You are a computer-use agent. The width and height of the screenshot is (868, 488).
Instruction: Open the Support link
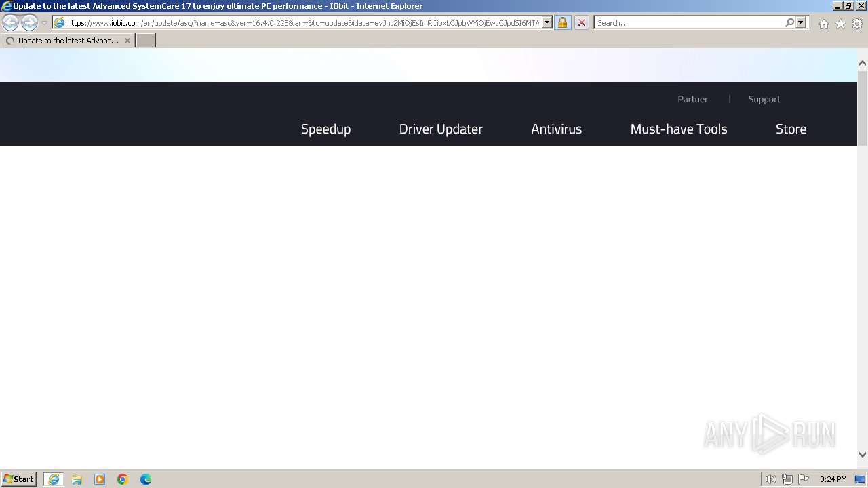[764, 99]
